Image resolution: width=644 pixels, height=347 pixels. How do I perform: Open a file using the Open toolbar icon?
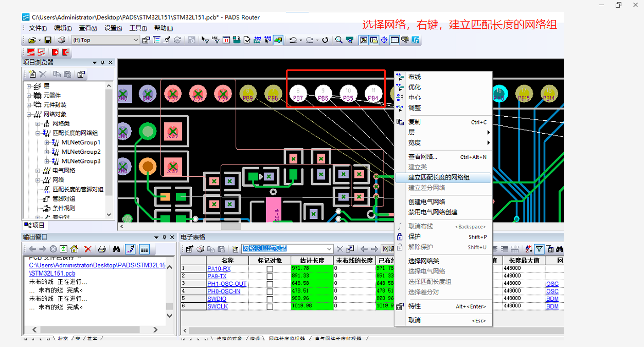[31, 40]
